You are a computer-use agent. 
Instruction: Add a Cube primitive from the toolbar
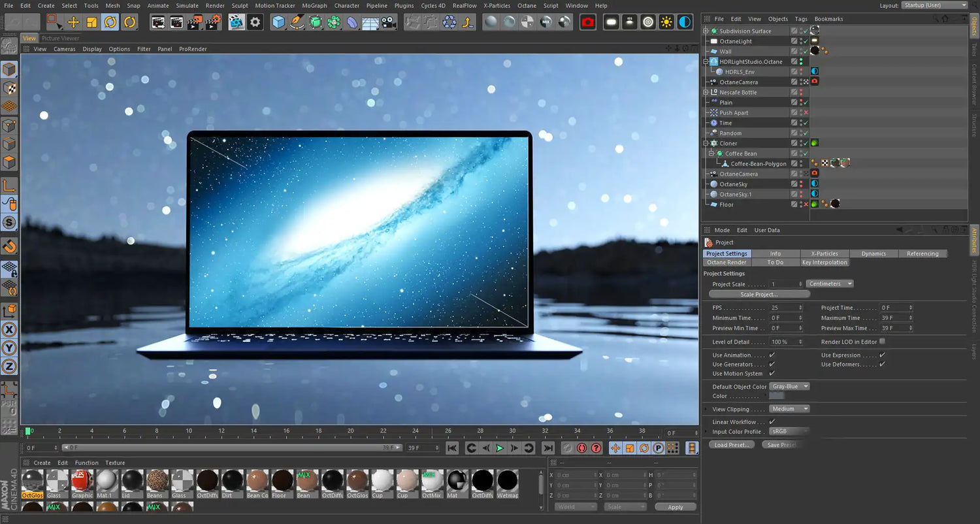click(x=278, y=22)
